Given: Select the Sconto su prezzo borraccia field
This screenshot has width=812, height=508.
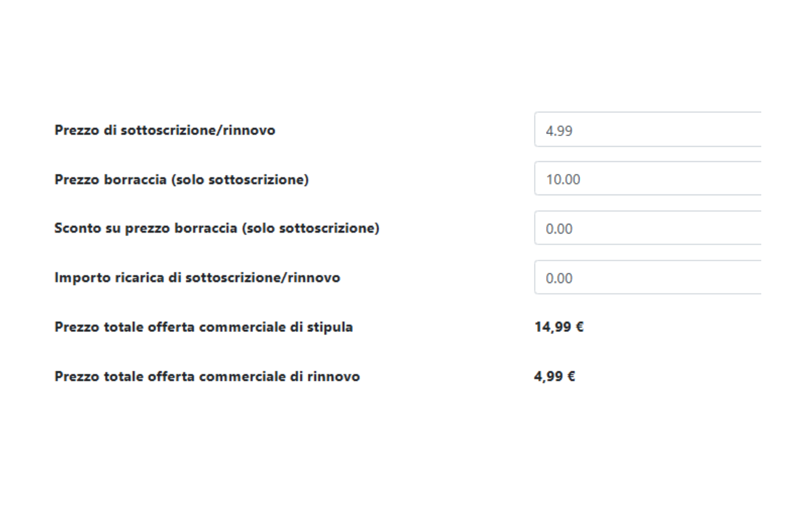Looking at the screenshot, I should coord(648,228).
